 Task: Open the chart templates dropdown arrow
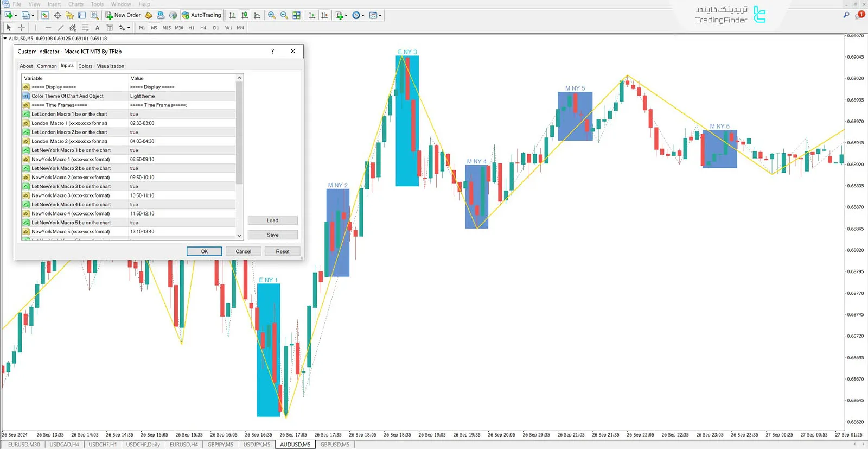pos(380,15)
